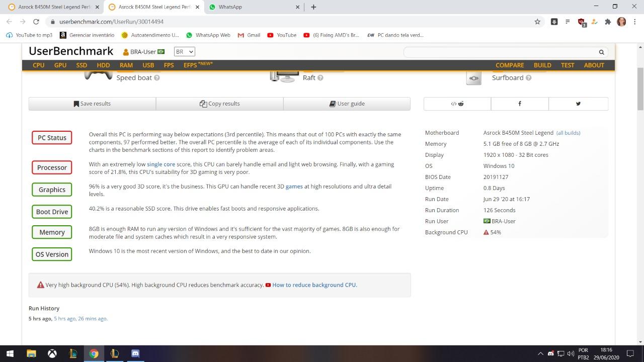
Task: Open Windows Start menu
Action: pyautogui.click(x=10, y=353)
